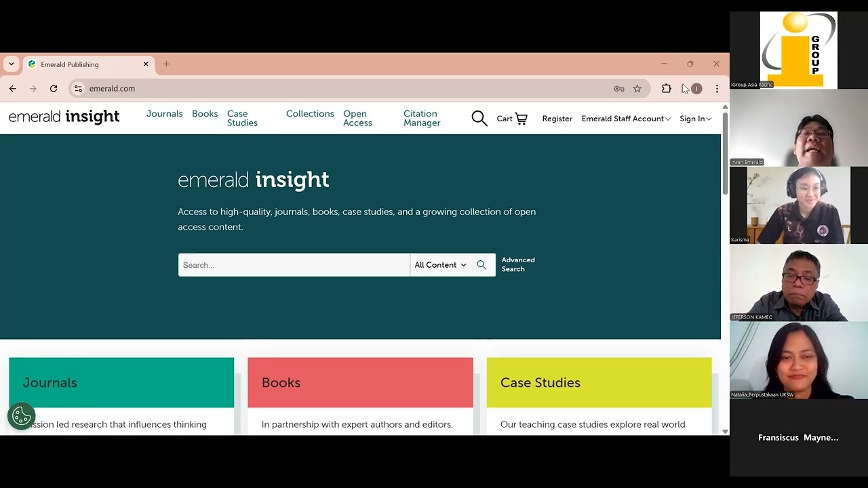Image resolution: width=868 pixels, height=488 pixels.
Task: Select the Jefferson Kameo video tile
Action: (799, 283)
